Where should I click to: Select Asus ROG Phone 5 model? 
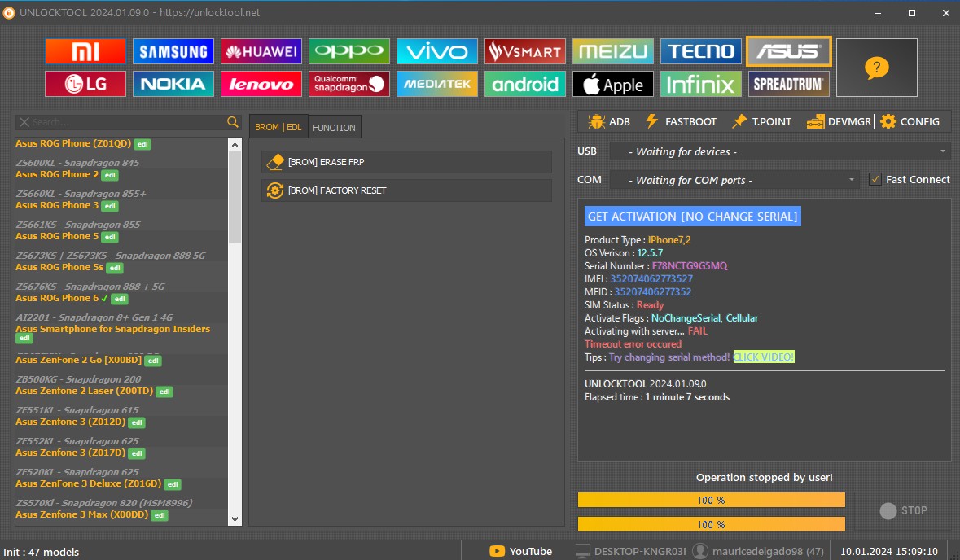[57, 236]
